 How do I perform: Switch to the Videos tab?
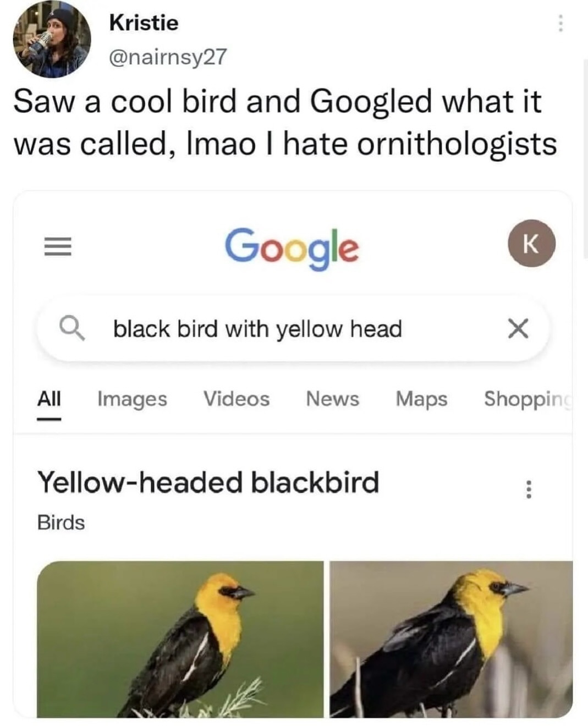pyautogui.click(x=237, y=399)
